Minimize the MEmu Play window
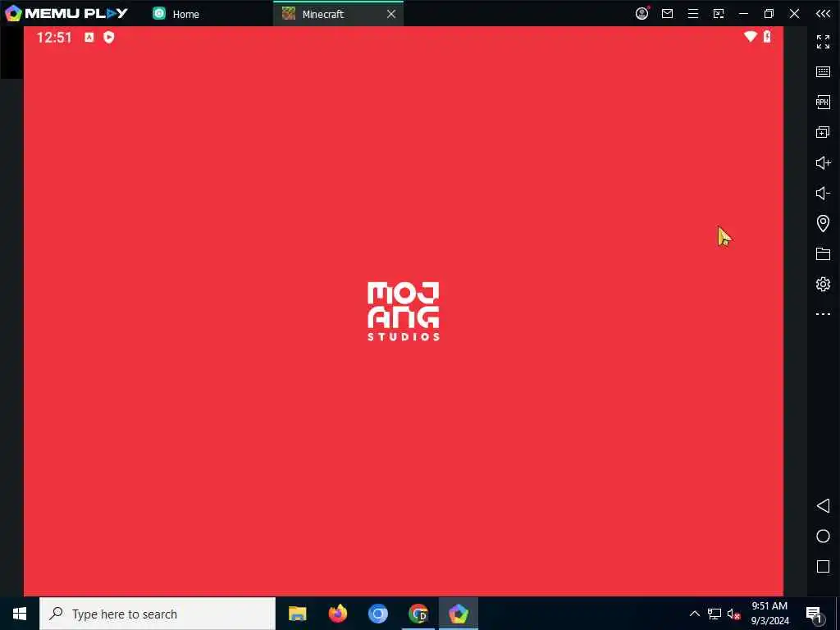This screenshot has height=630, width=840. (743, 14)
